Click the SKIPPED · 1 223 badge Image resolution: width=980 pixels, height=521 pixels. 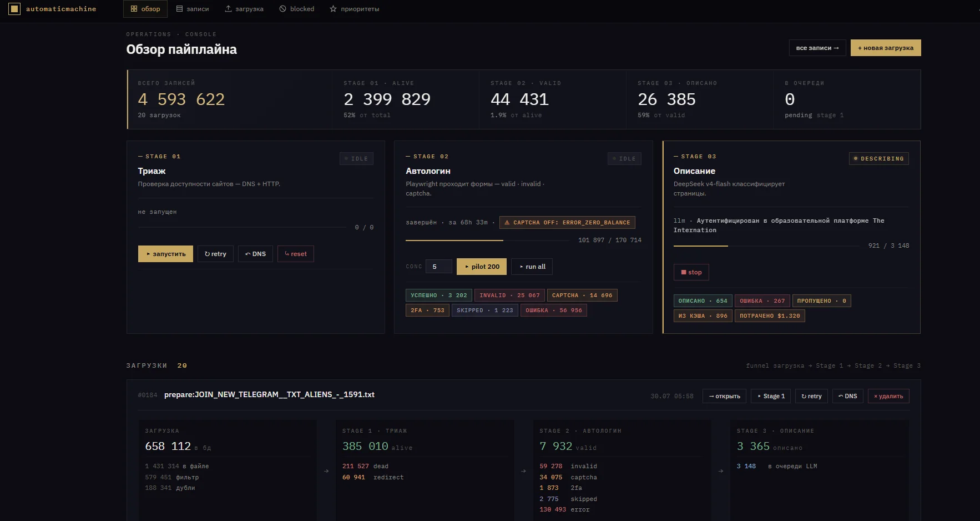click(485, 310)
